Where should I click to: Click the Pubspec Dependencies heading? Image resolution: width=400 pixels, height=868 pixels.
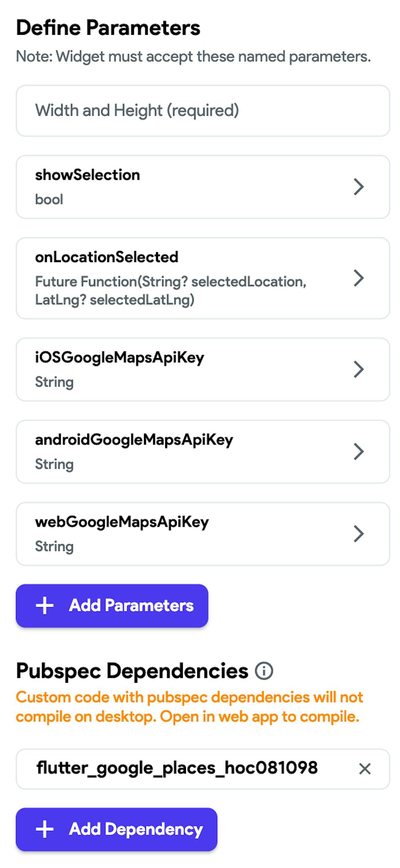[132, 672]
